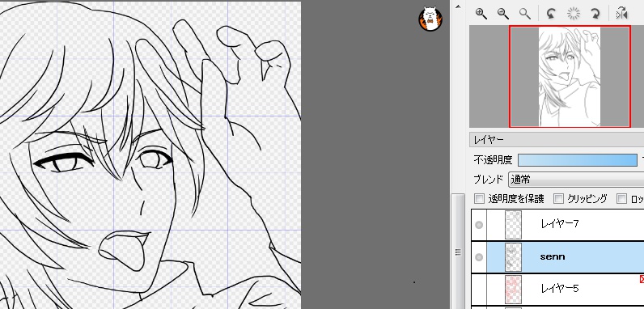Toggle visibility of レイヤー7

pyautogui.click(x=478, y=225)
